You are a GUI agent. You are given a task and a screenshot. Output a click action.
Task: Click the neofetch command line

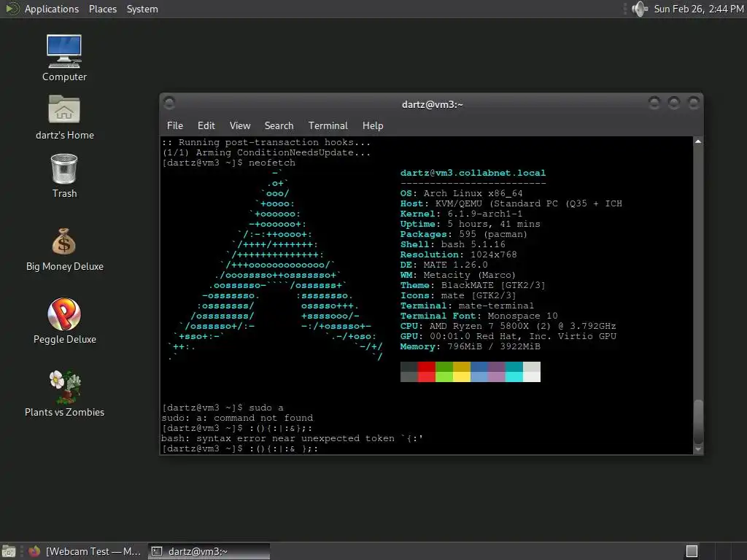pyautogui.click(x=228, y=163)
